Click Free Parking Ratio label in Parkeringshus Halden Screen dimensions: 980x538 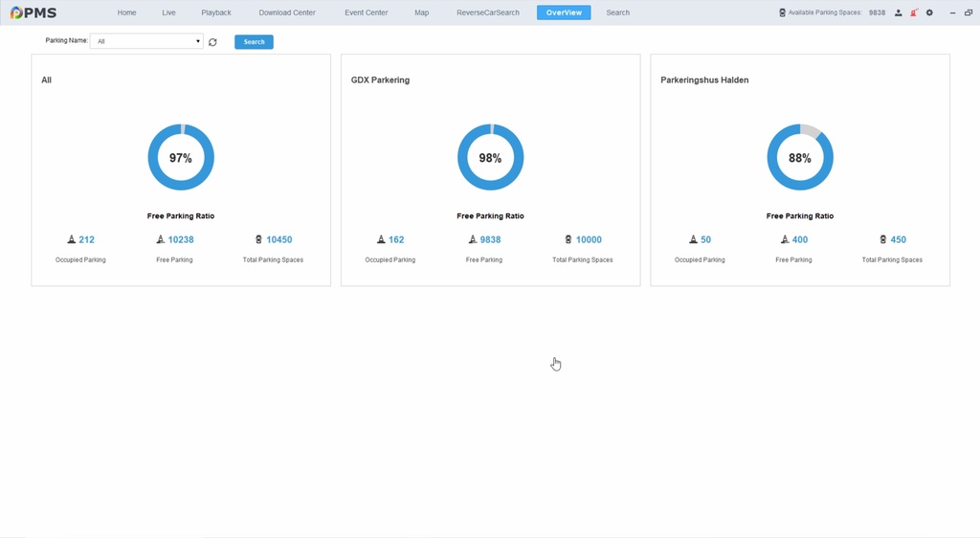[800, 215]
